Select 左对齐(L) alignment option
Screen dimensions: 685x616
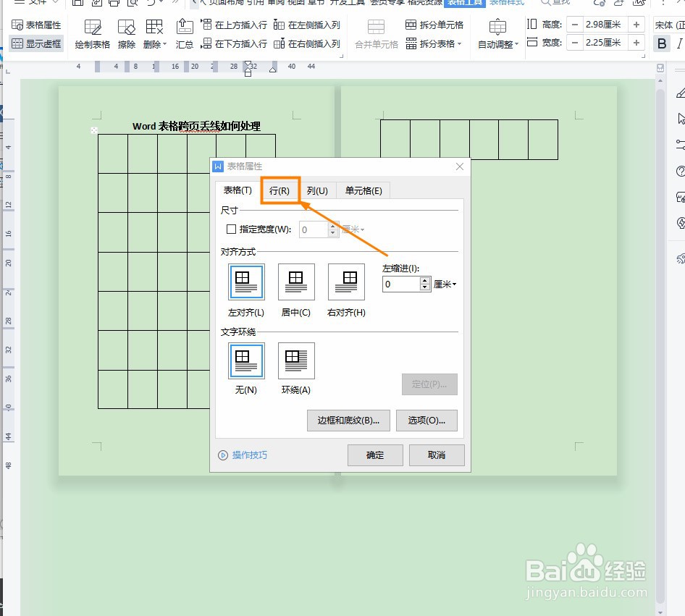pos(246,282)
